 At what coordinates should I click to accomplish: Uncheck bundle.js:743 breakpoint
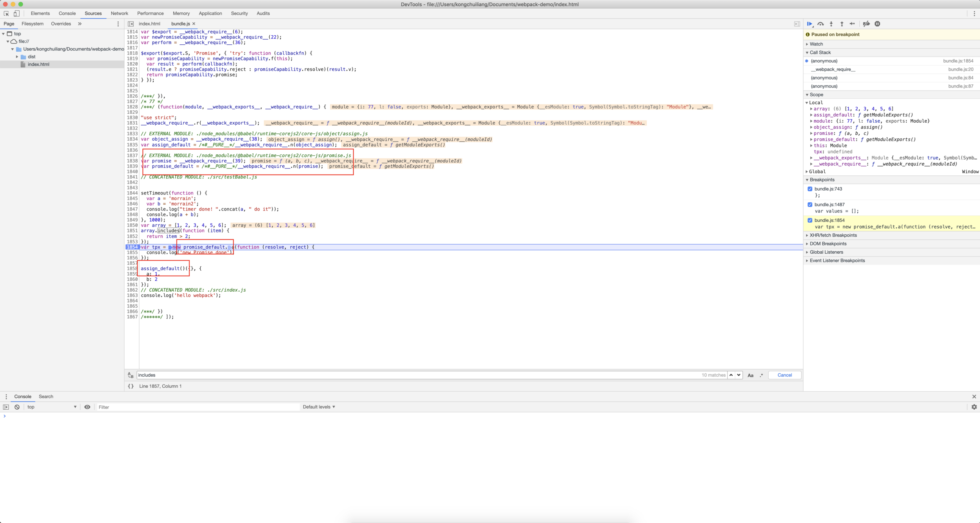(x=810, y=189)
